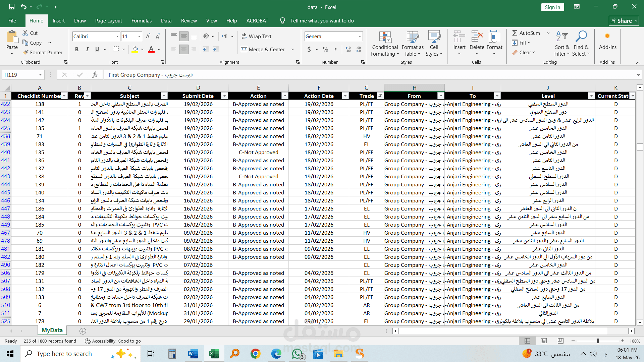Viewport: 644px width, 362px height.
Task: Open the Add-ins icon
Action: pyautogui.click(x=607, y=36)
